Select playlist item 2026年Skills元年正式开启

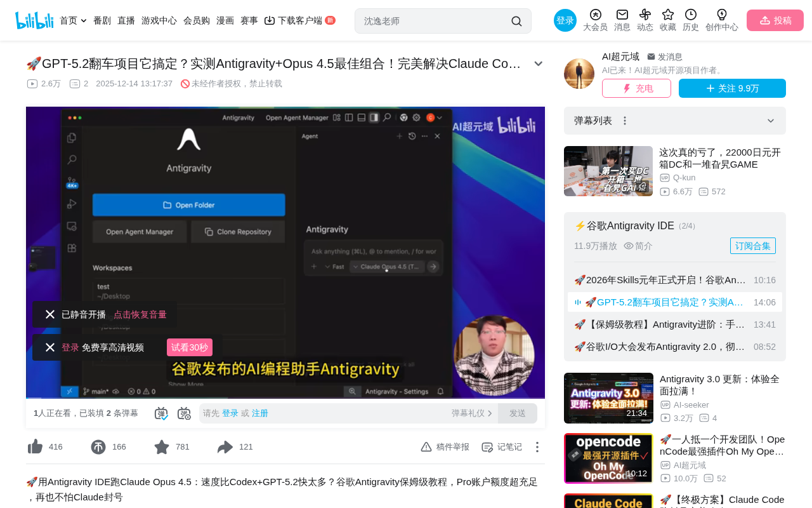click(675, 280)
